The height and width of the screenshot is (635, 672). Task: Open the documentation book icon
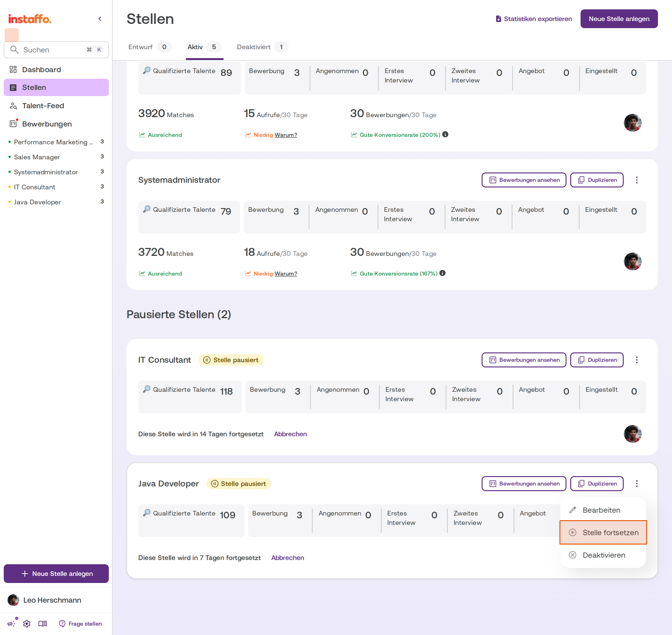tap(43, 624)
